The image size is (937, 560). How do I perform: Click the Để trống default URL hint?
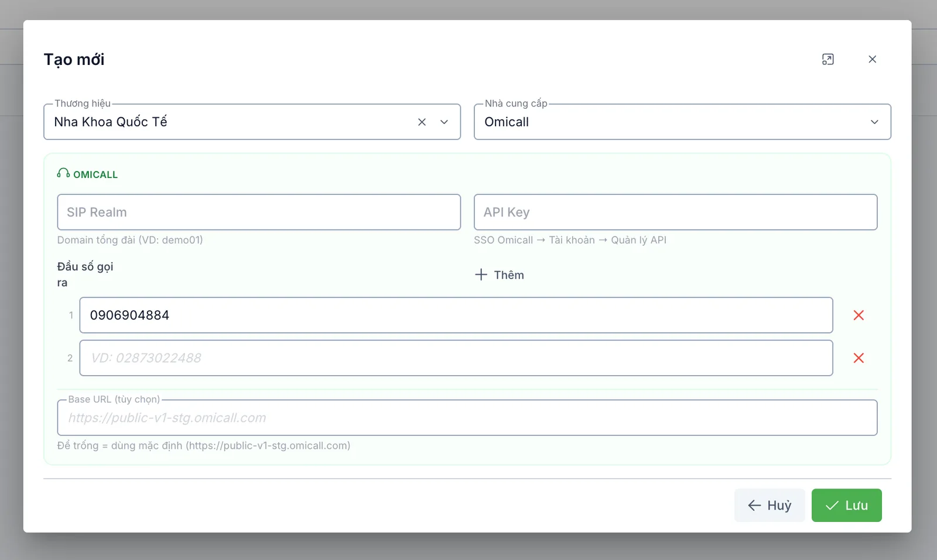coord(204,445)
